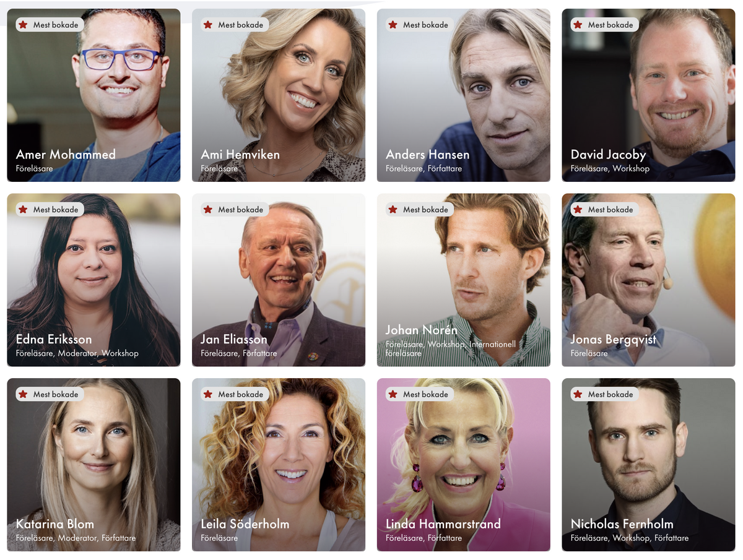Click star icon on Jan Eliasson's badge
Screen dimensions: 743x560
(208, 209)
